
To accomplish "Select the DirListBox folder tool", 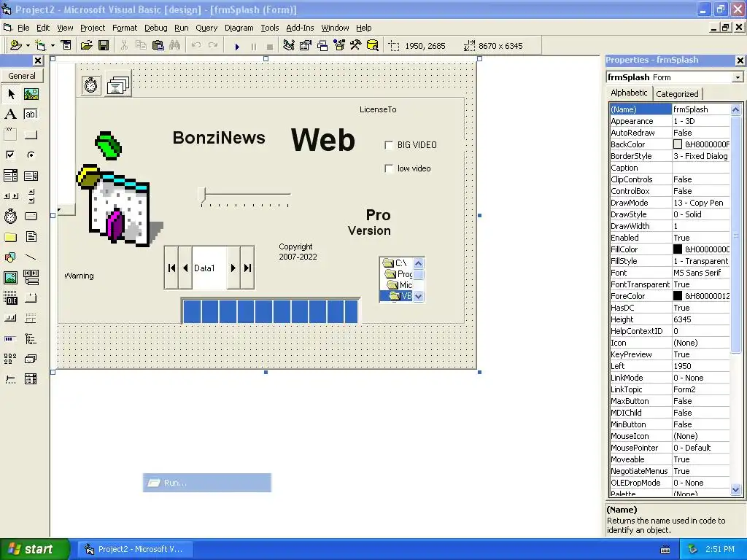I will pos(10,237).
